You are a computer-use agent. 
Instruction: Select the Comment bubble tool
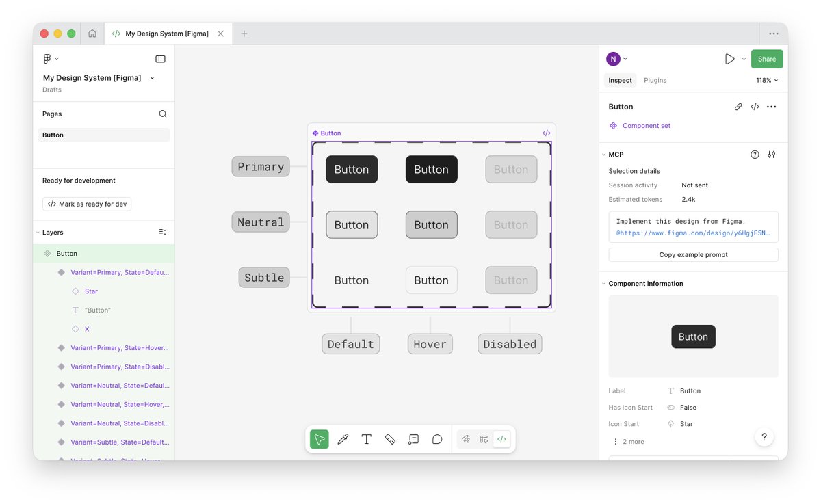(437, 439)
